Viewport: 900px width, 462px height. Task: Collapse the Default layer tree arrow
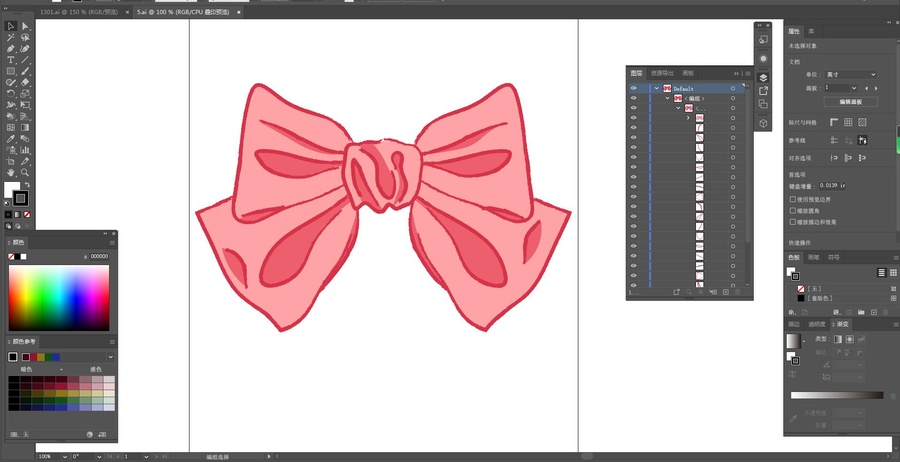point(657,88)
